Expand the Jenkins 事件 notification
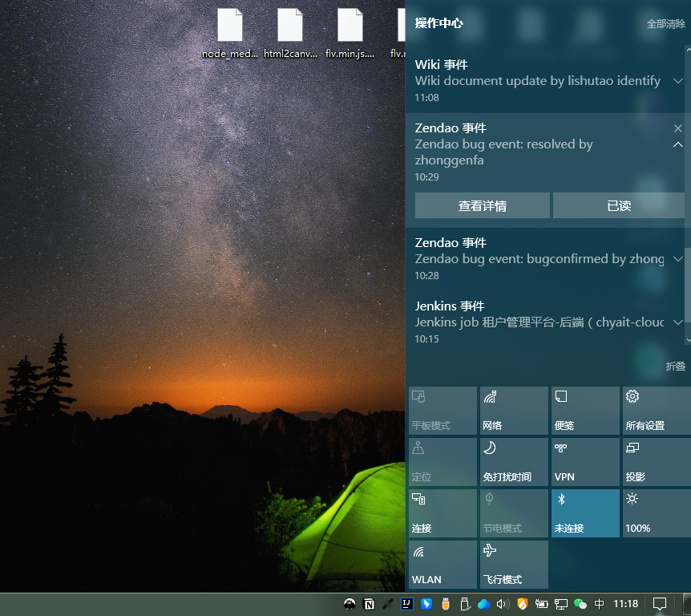 pyautogui.click(x=677, y=322)
